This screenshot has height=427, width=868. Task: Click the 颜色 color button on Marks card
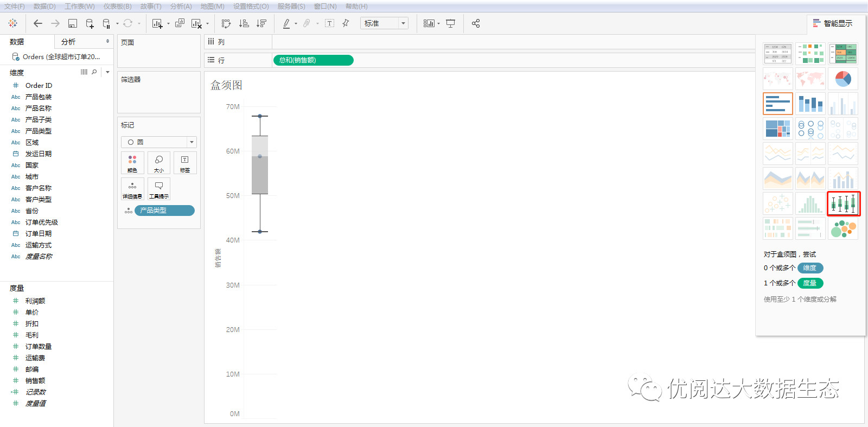pyautogui.click(x=132, y=163)
